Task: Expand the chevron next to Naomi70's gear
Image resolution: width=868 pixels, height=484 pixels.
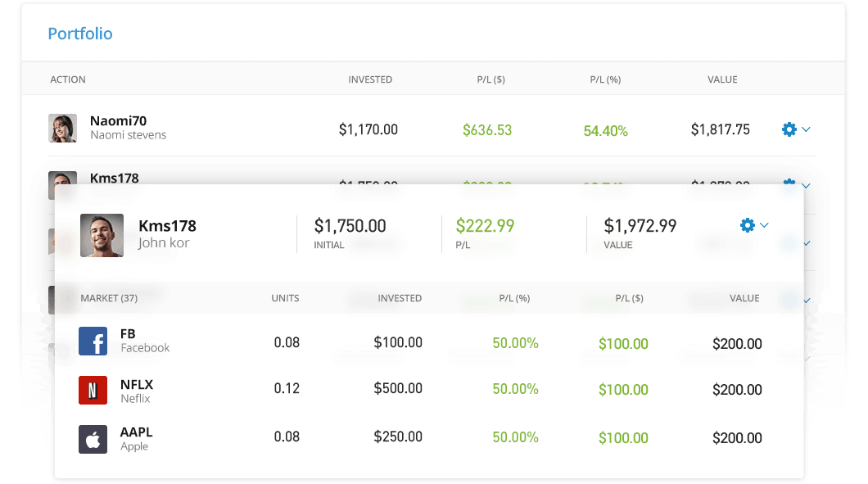Action: [804, 129]
